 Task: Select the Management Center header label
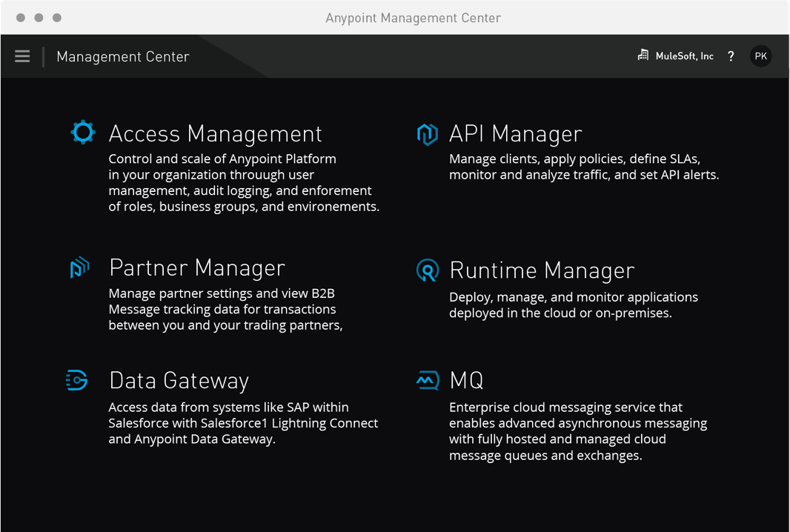123,56
